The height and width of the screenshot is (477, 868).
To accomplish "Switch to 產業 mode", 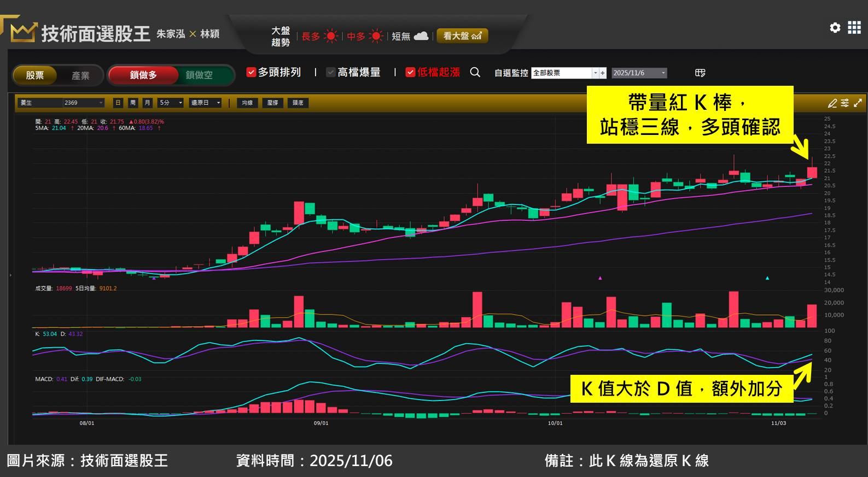I will 80,75.
